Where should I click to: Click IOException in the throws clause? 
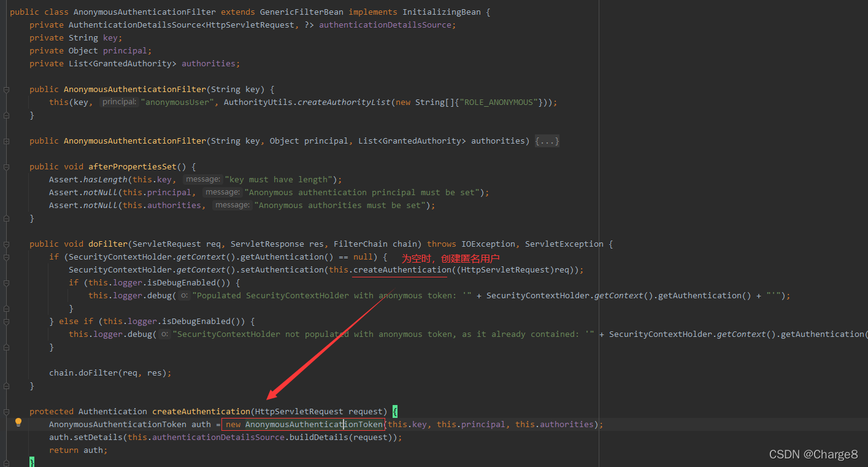point(488,244)
